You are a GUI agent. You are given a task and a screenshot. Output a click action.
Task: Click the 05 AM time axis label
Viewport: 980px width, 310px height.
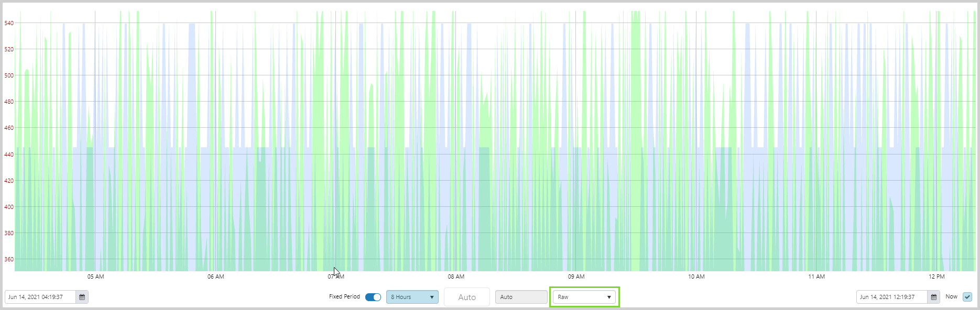(95, 276)
